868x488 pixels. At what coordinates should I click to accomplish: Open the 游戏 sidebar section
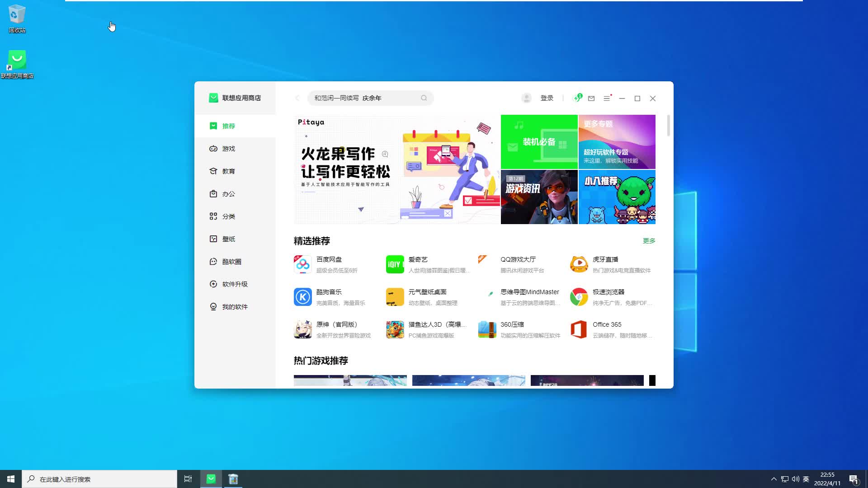[235, 149]
